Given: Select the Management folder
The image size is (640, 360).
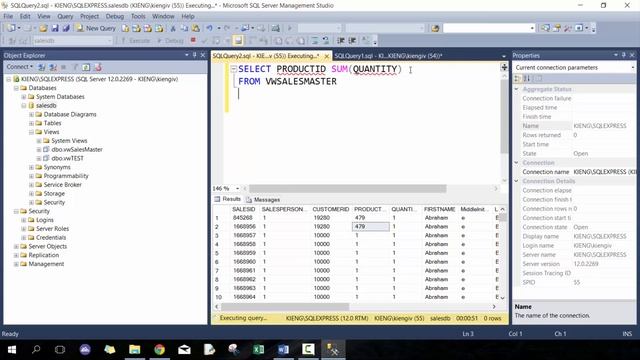Looking at the screenshot, I should tap(46, 264).
